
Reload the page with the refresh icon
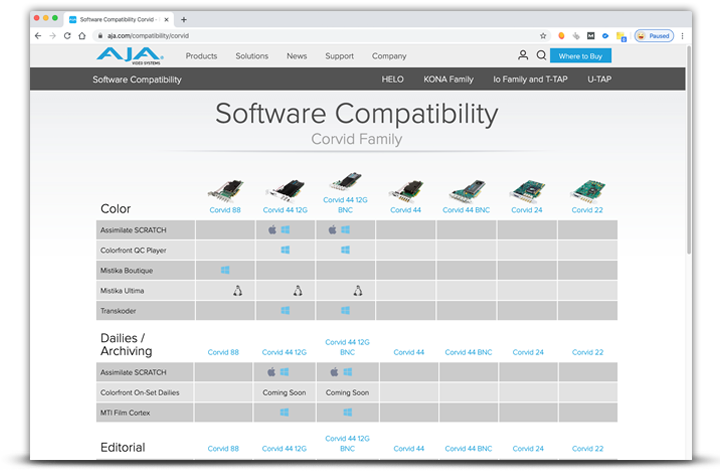click(x=67, y=35)
